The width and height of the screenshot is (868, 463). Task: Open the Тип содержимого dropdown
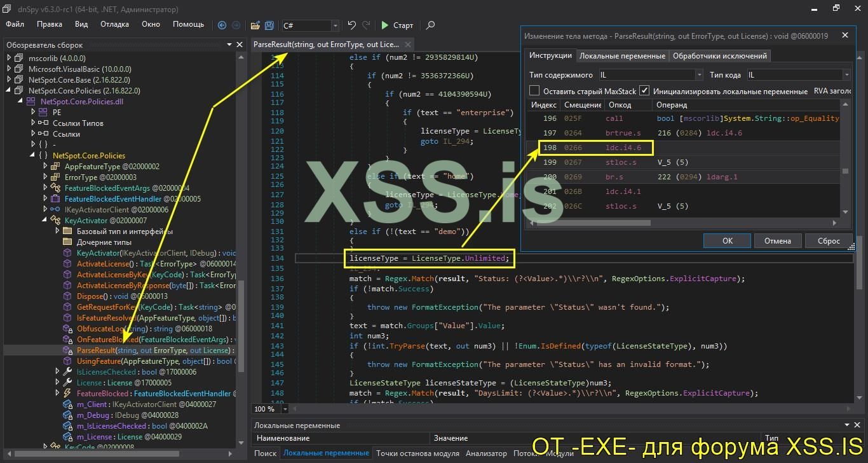(699, 75)
